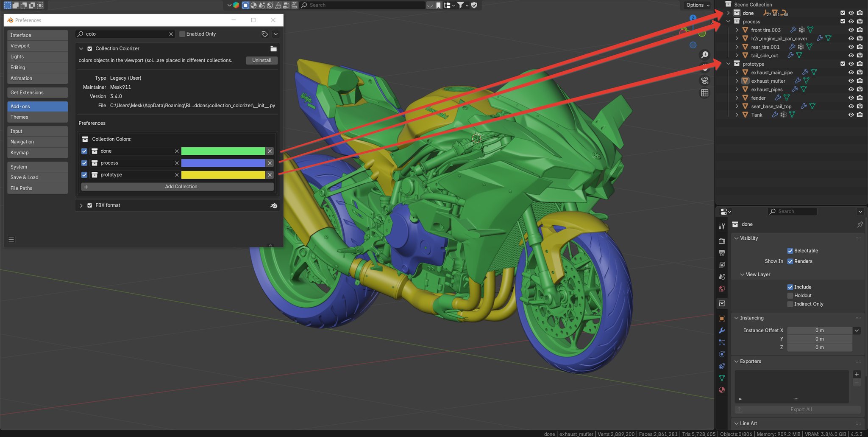
Task: Open the Render properties tab
Action: 722,241
